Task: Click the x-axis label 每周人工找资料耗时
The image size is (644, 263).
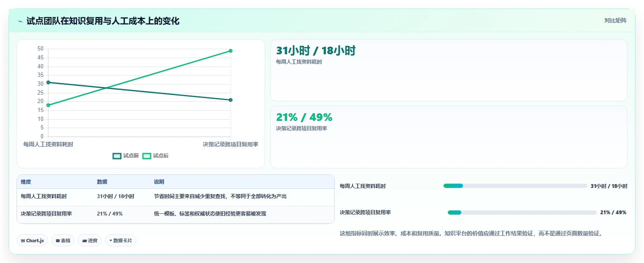Action: pos(48,144)
